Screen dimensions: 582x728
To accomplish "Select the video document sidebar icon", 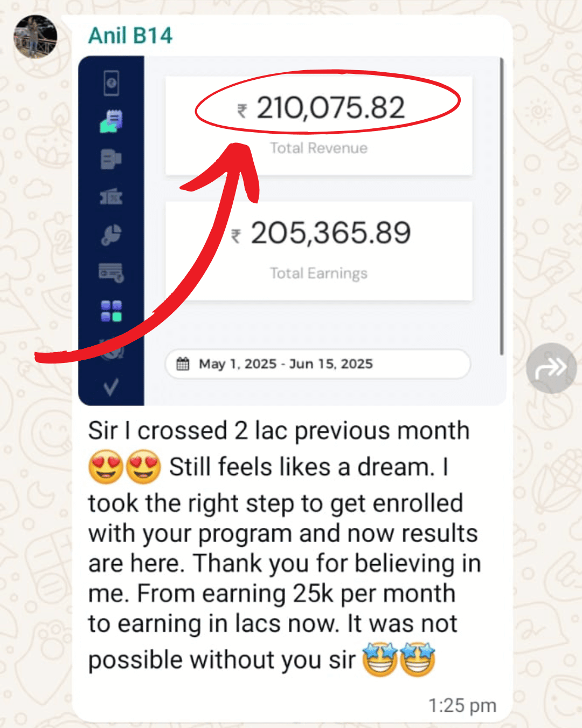I will click(x=111, y=159).
